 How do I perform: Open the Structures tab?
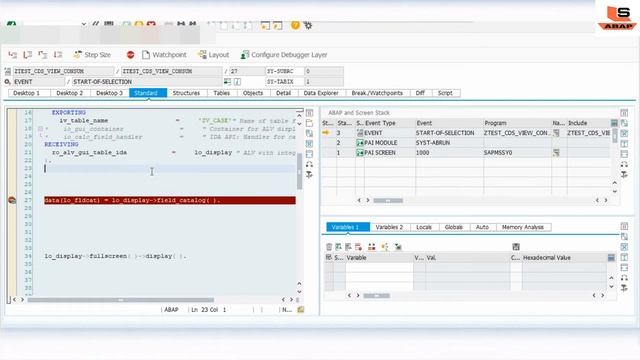click(x=186, y=93)
